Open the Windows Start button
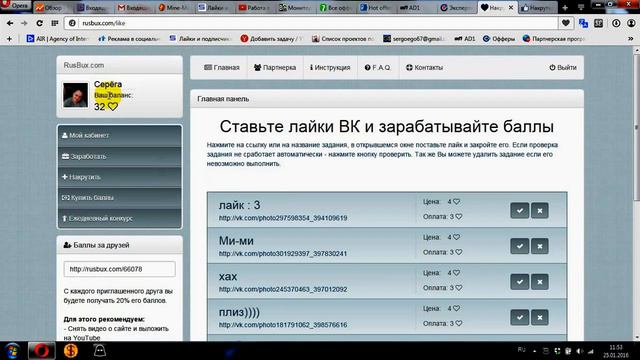 [x=12, y=351]
